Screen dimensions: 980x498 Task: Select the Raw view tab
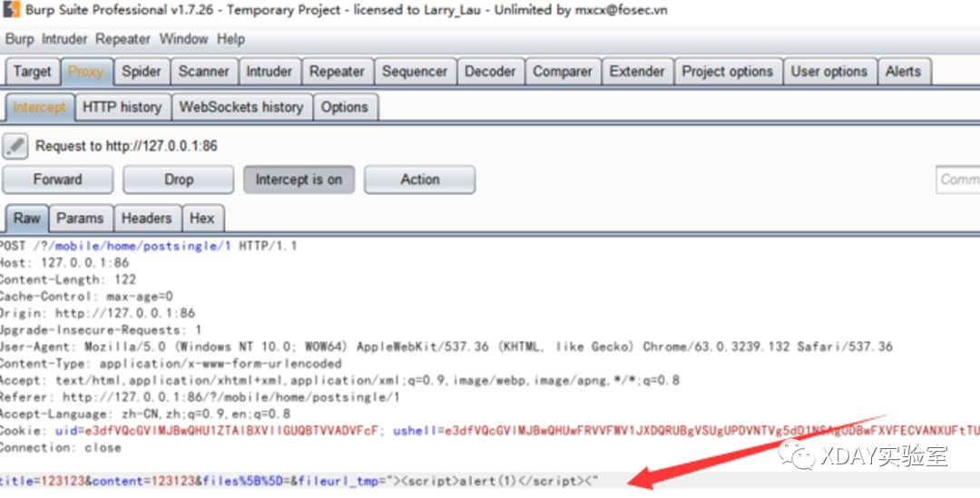point(27,218)
